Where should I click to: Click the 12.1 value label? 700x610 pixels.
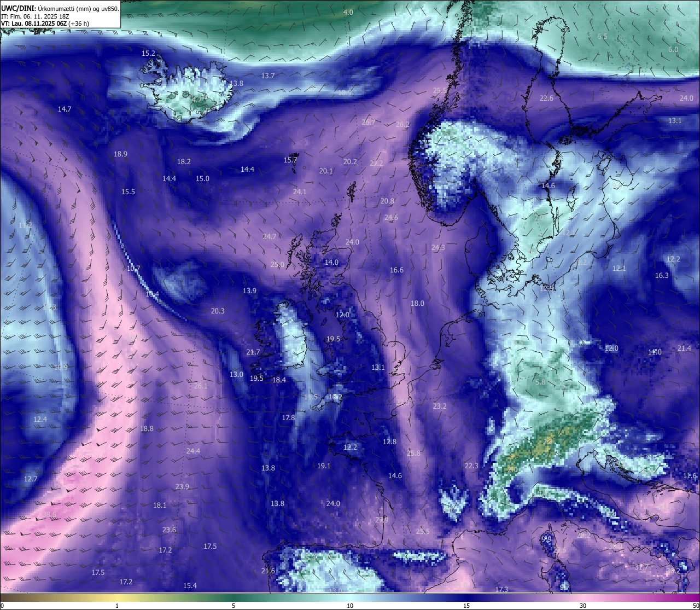pos(619,269)
